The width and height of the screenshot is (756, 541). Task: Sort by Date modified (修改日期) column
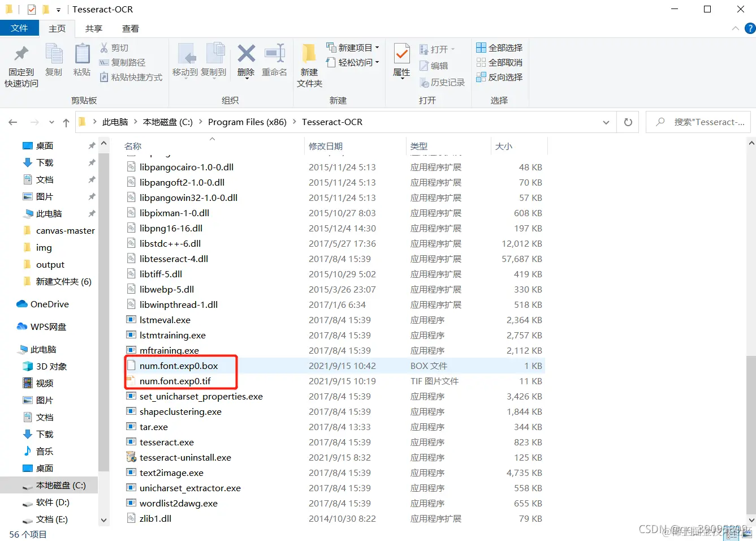326,146
